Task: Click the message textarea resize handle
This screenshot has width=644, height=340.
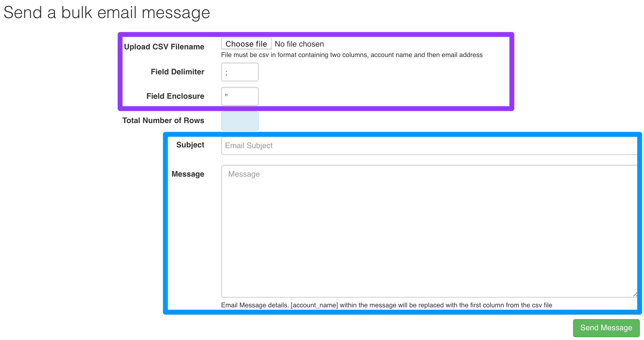Action: 635,294
